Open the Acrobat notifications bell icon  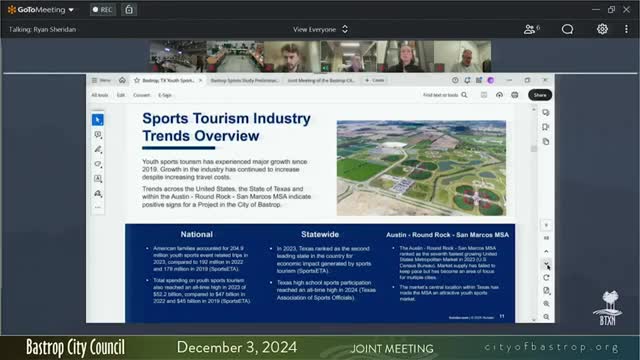tap(467, 80)
